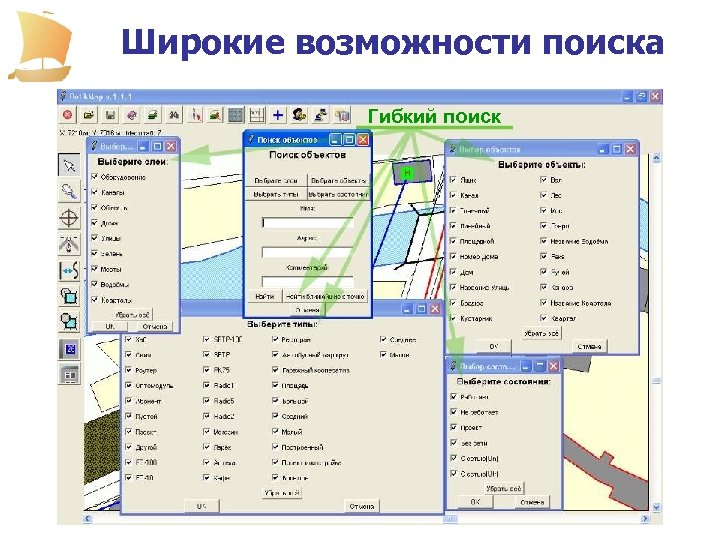Toggle the Мосты layer checkbox
This screenshot has width=720, height=540.
95,269
